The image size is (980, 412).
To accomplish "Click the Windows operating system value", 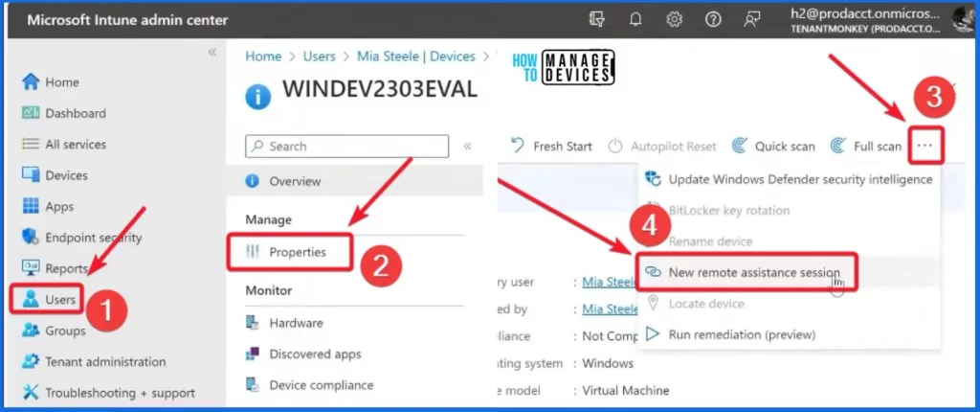I will [x=608, y=363].
